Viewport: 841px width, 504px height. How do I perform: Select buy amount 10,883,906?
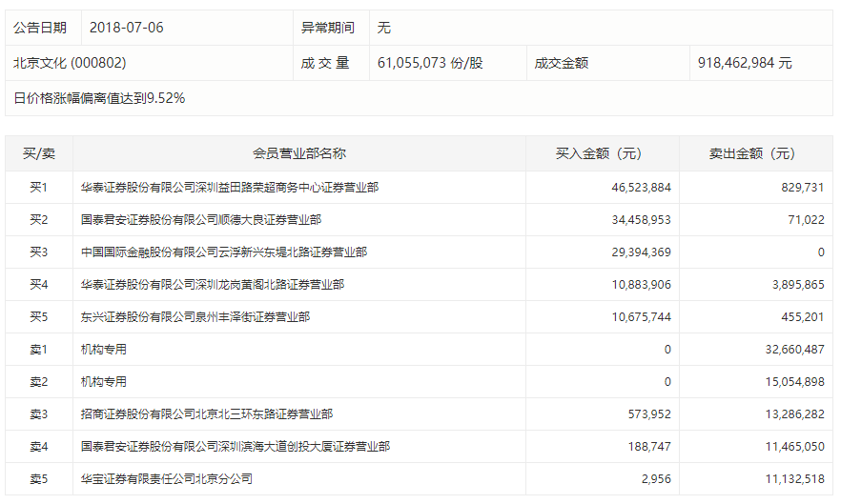[641, 285]
